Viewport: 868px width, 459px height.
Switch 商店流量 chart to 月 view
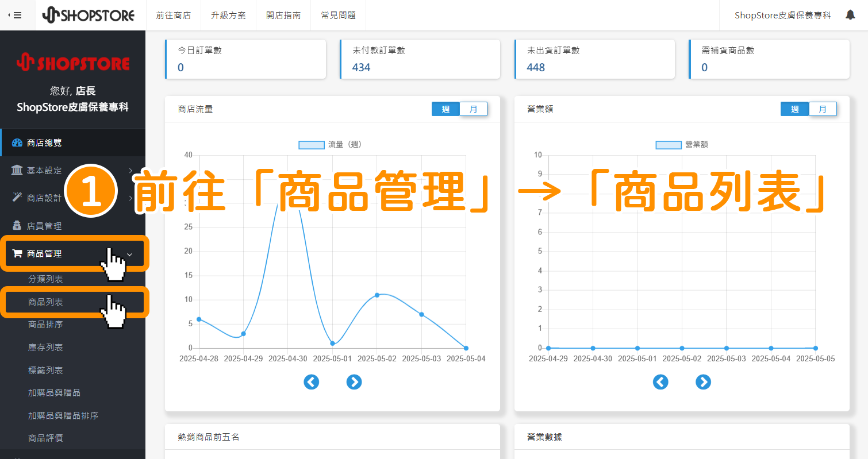pyautogui.click(x=473, y=109)
